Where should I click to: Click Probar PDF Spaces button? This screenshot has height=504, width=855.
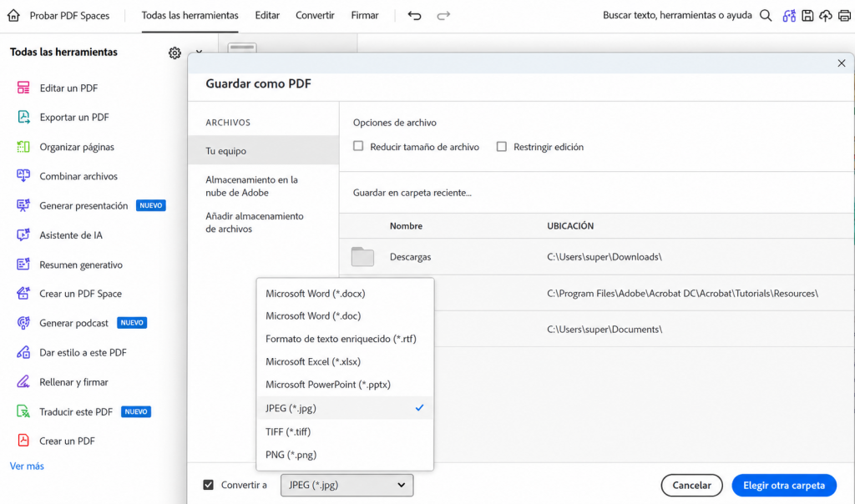click(69, 15)
